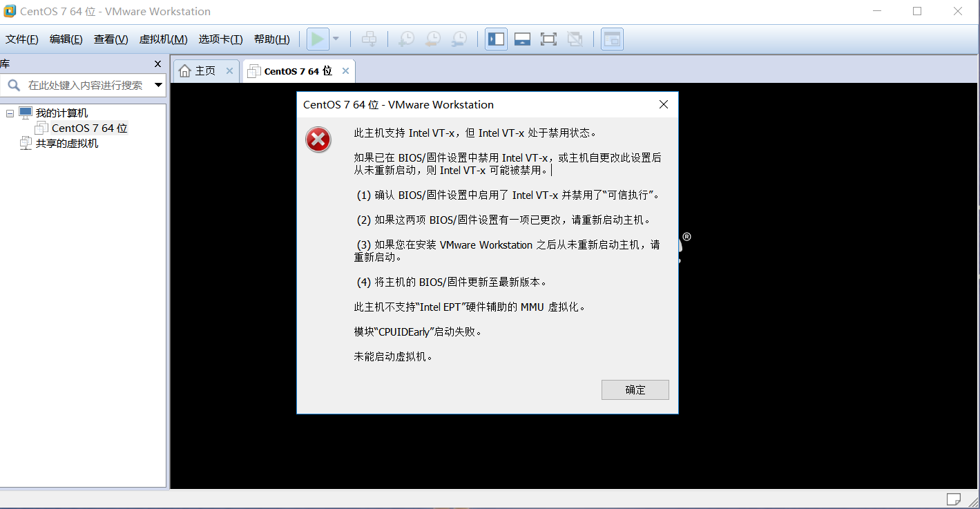The image size is (980, 509).
Task: Open the 查看(V) menu
Action: pos(111,39)
